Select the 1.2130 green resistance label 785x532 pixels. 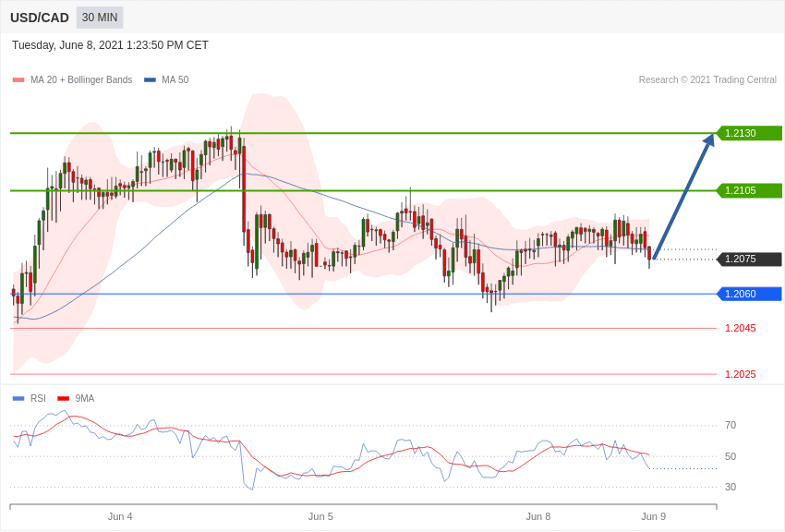pyautogui.click(x=749, y=133)
